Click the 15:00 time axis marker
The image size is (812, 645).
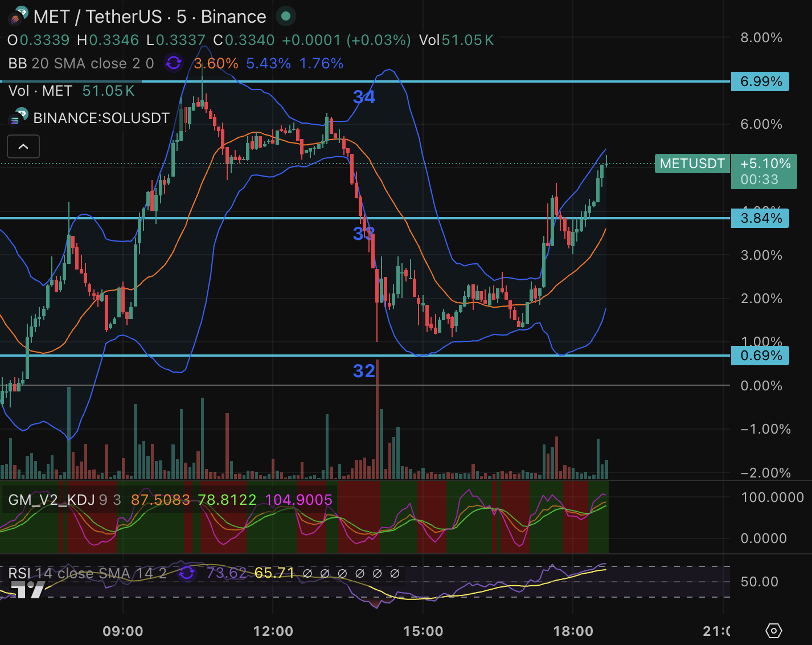[423, 631]
